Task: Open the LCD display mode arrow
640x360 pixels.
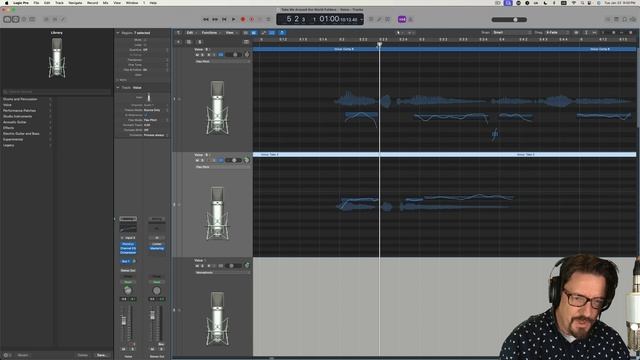Action: (361, 19)
